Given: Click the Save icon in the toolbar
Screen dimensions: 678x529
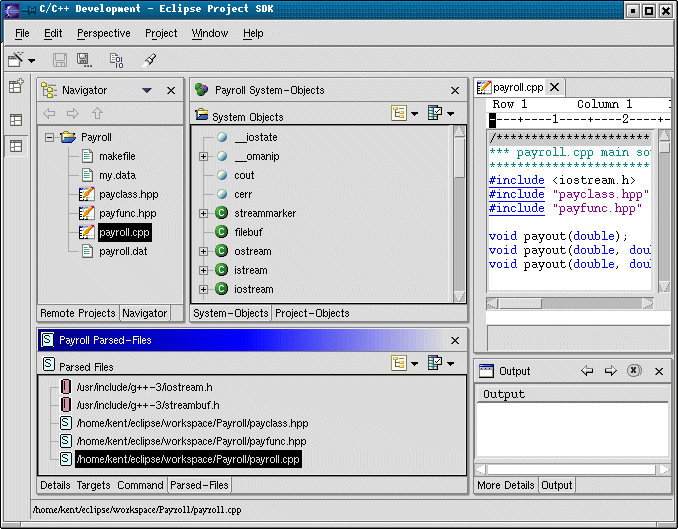Looking at the screenshot, I should pyautogui.click(x=59, y=61).
